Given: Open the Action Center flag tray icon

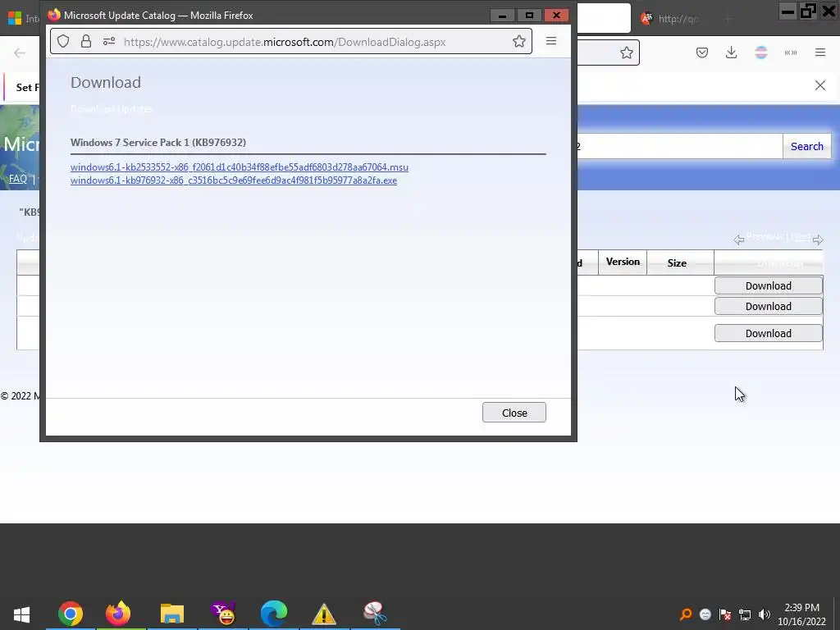Looking at the screenshot, I should point(725,614).
